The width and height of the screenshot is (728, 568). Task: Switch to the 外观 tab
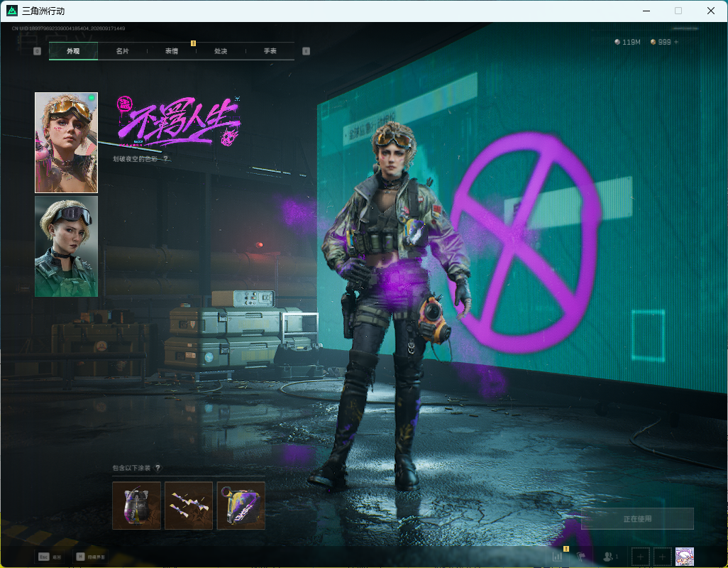coord(73,51)
